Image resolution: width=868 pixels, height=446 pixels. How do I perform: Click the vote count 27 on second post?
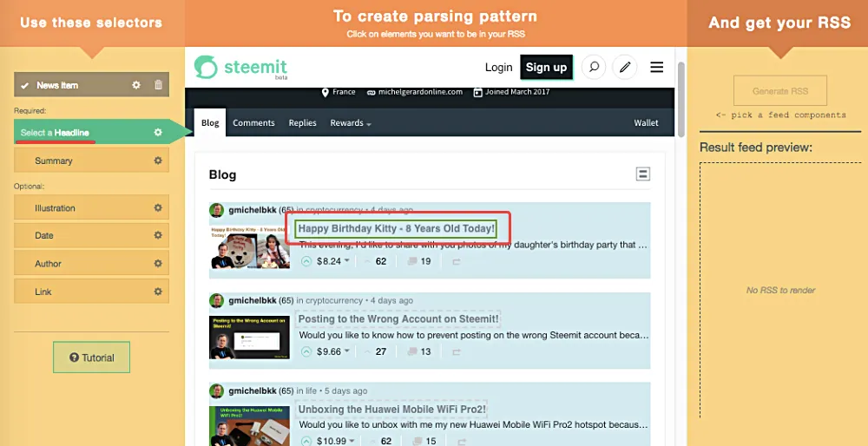tap(381, 351)
